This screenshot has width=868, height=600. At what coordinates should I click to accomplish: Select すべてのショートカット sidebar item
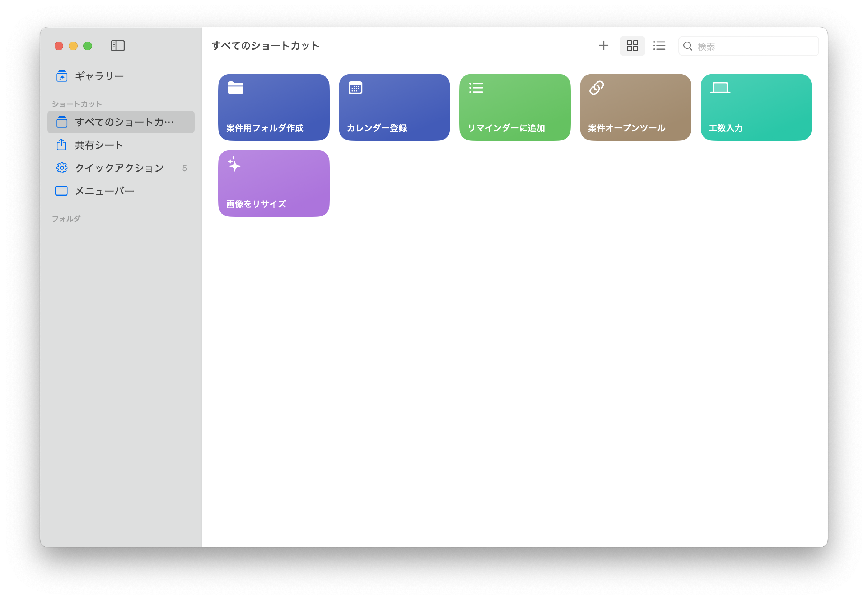coord(120,122)
